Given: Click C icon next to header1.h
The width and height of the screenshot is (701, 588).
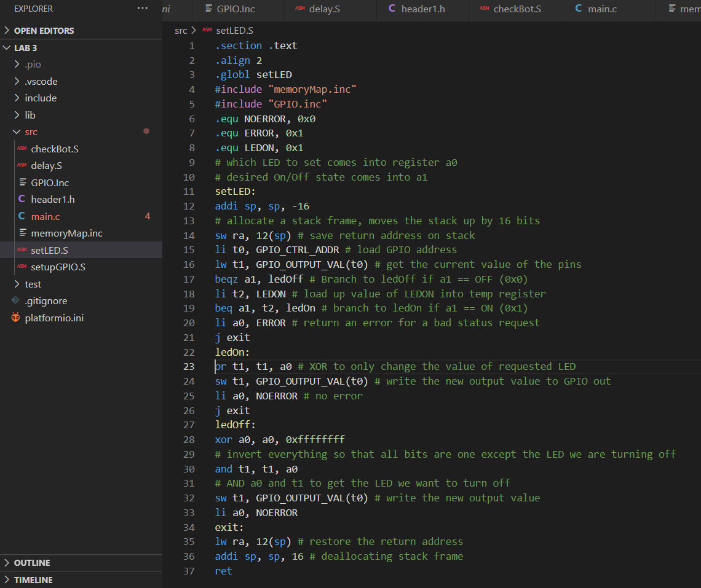Looking at the screenshot, I should tap(22, 199).
